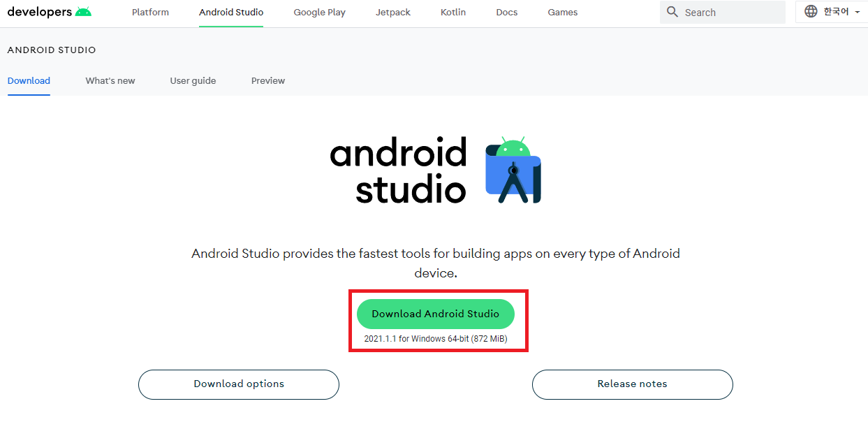Image resolution: width=868 pixels, height=443 pixels.
Task: Switch to the Preview tab
Action: [268, 80]
